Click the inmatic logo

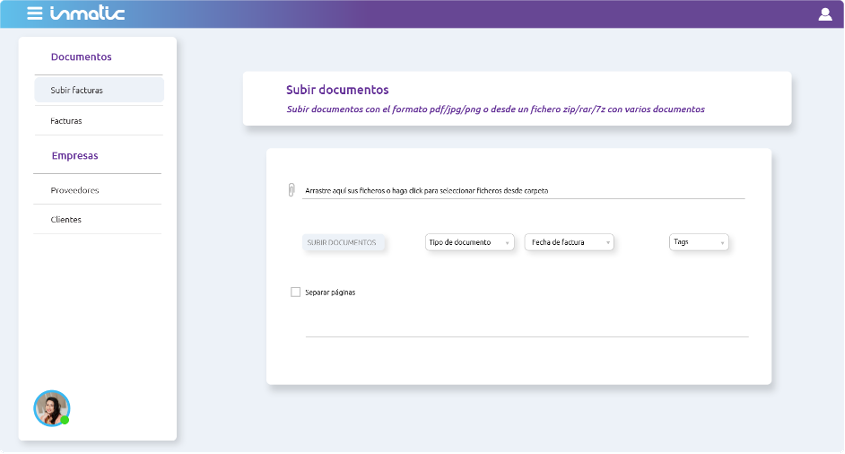pyautogui.click(x=88, y=14)
